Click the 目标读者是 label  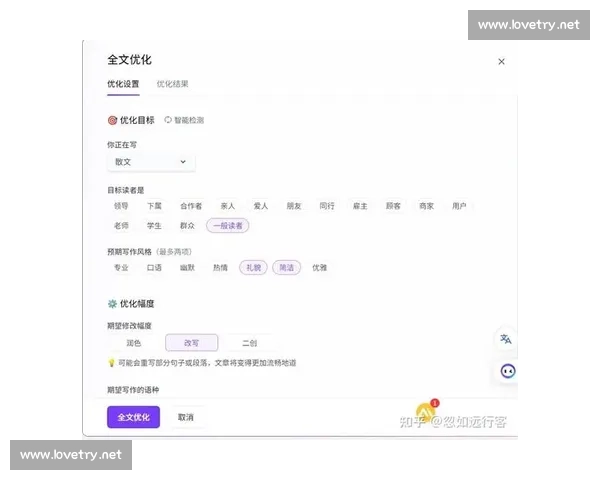click(x=126, y=190)
